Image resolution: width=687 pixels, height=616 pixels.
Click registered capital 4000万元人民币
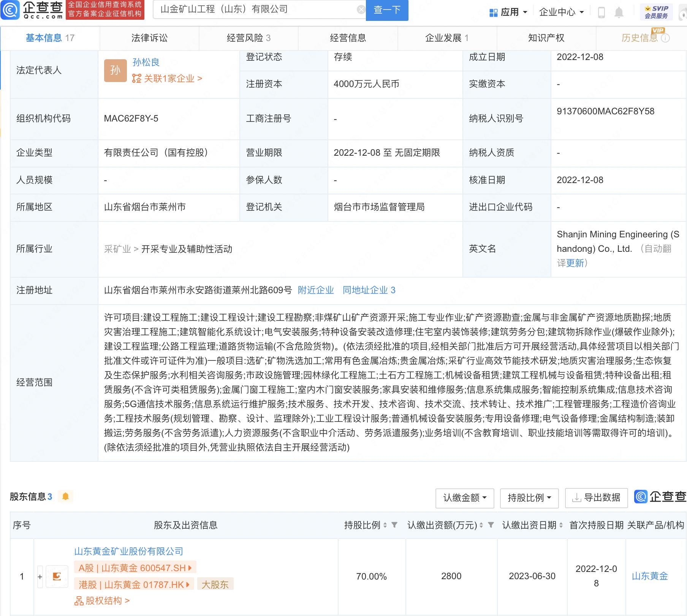point(366,84)
